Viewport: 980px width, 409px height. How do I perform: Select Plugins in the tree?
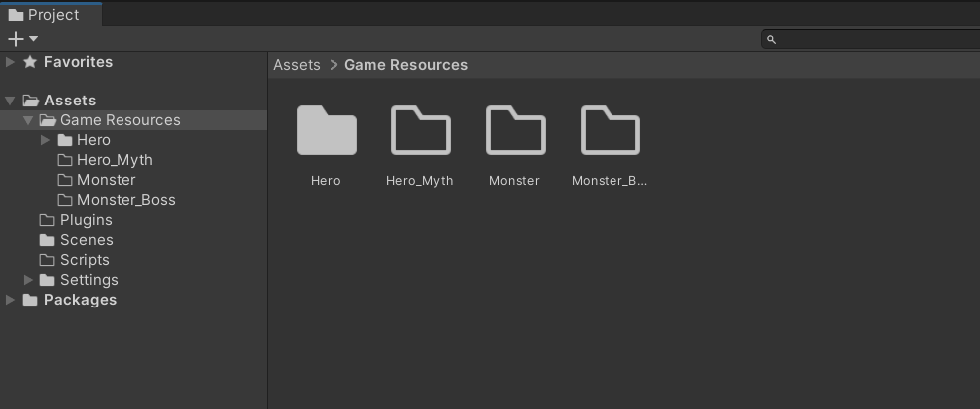(x=86, y=220)
